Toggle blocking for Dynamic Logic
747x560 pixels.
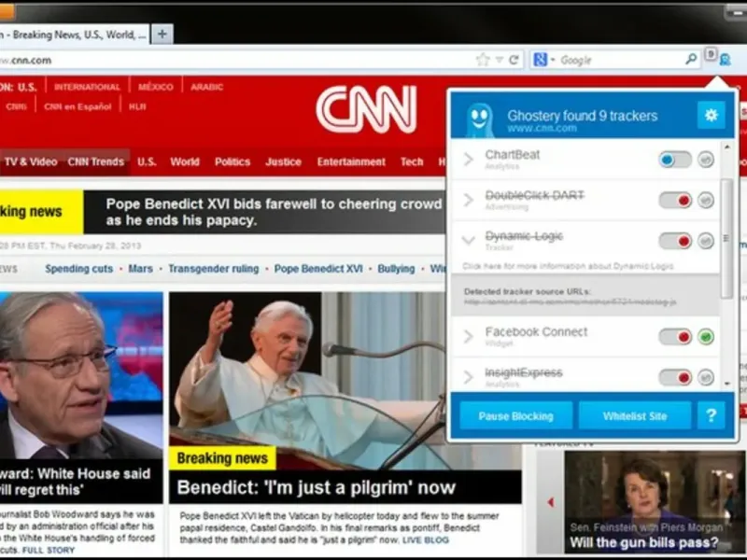tap(675, 241)
